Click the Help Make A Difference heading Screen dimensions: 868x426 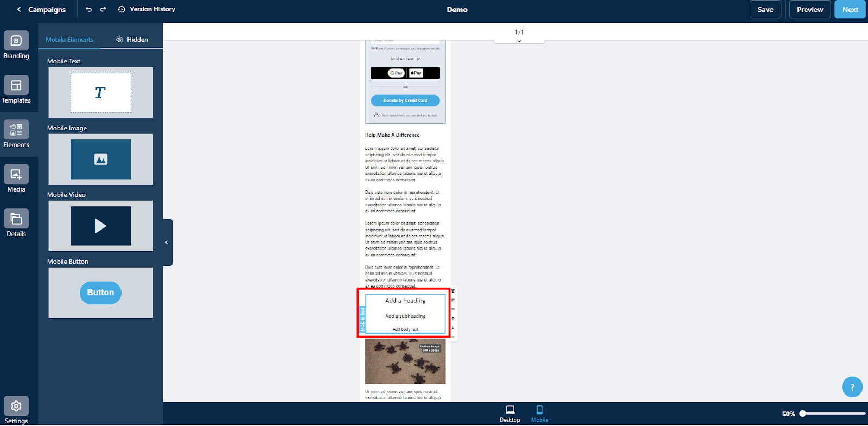(x=392, y=135)
